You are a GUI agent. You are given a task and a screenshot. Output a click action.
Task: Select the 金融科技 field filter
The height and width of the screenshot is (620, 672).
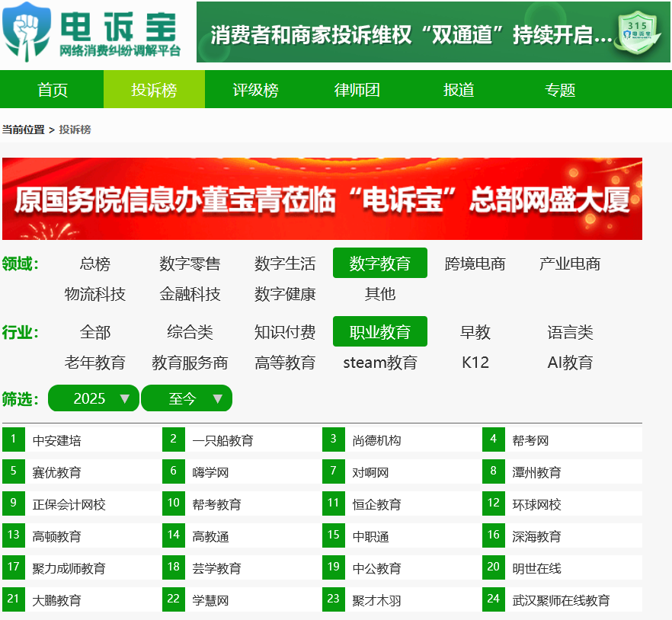pyautogui.click(x=190, y=293)
